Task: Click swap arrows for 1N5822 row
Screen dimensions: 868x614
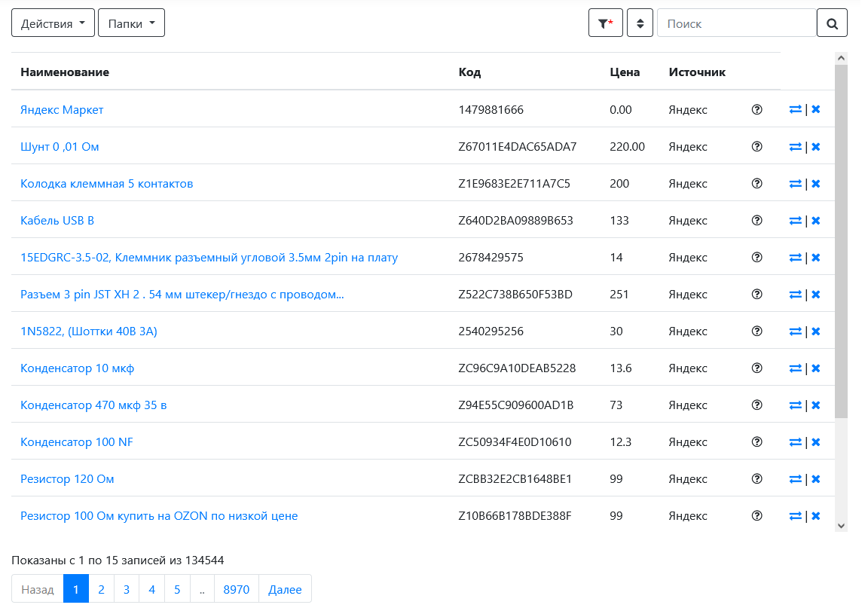Action: [796, 331]
